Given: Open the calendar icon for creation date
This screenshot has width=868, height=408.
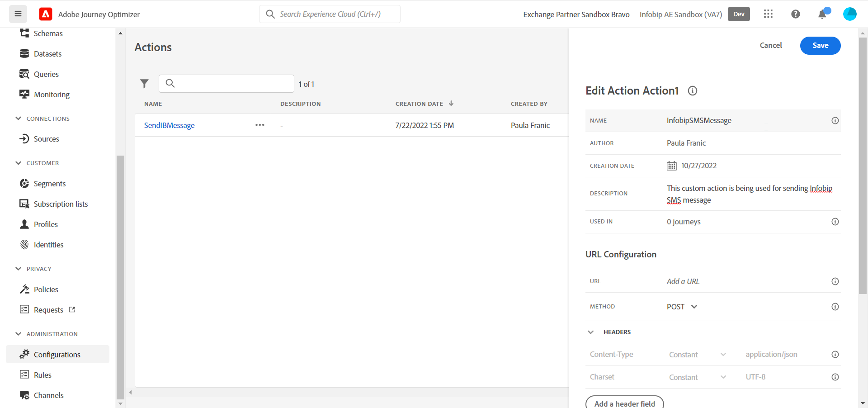Looking at the screenshot, I should [671, 166].
